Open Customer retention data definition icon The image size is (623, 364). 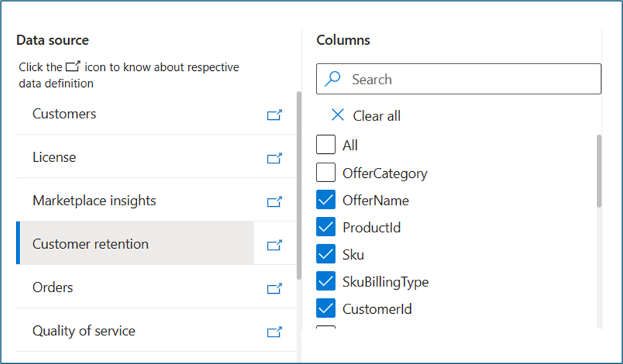274,245
